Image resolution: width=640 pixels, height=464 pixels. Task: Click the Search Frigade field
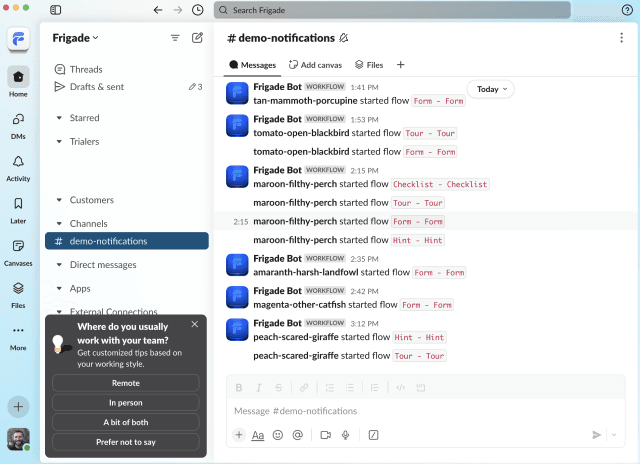392,10
